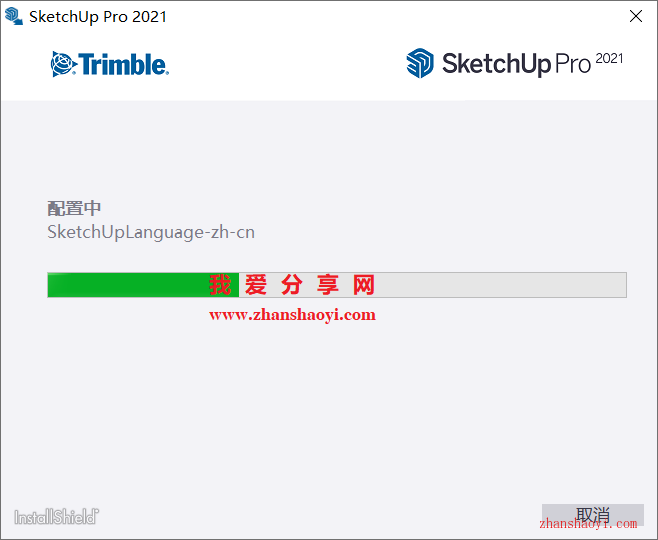
Task: Click the 配置中 status heading
Action: [x=74, y=208]
